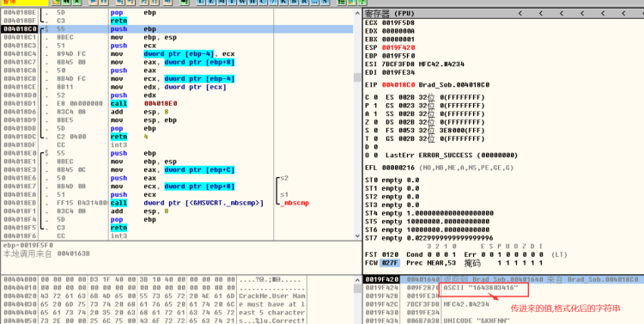644x324 pixels.
Task: Select stack entry ASCII "1643803416"
Action: [481, 288]
